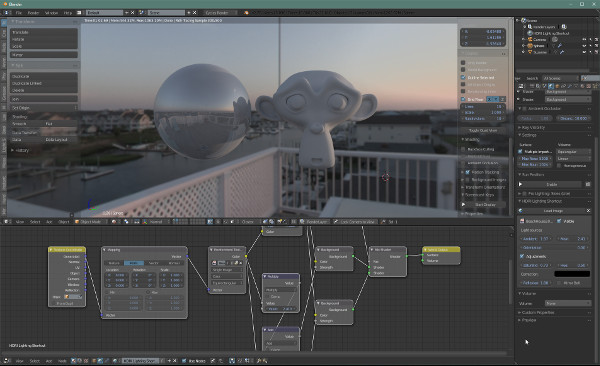Image resolution: width=600 pixels, height=366 pixels.
Task: Click the HDRI Light world icon in outliner
Action: coord(530,33)
